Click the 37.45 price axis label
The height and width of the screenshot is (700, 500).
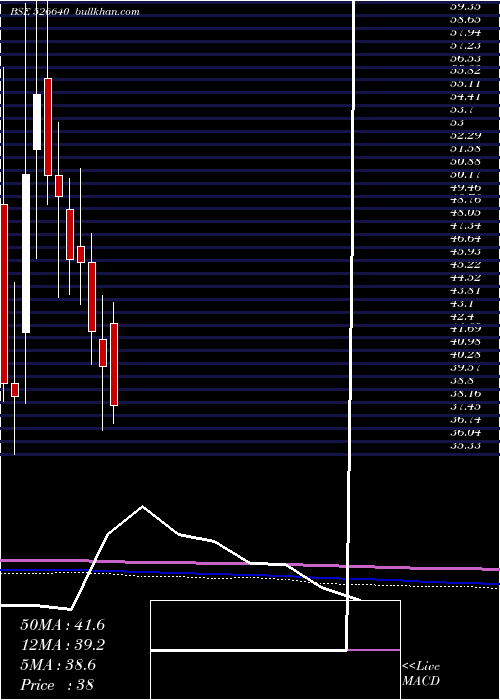click(x=465, y=406)
